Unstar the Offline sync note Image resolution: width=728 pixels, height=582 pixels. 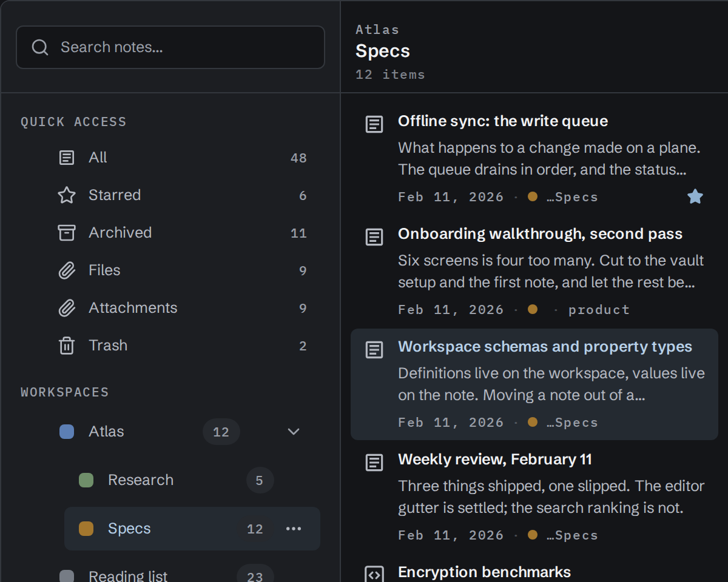tap(695, 196)
